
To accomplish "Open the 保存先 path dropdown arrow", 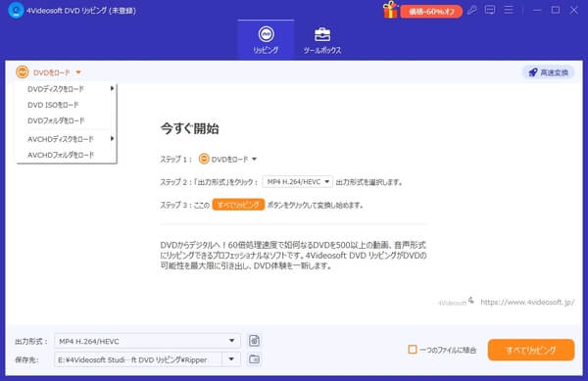I will [231, 359].
